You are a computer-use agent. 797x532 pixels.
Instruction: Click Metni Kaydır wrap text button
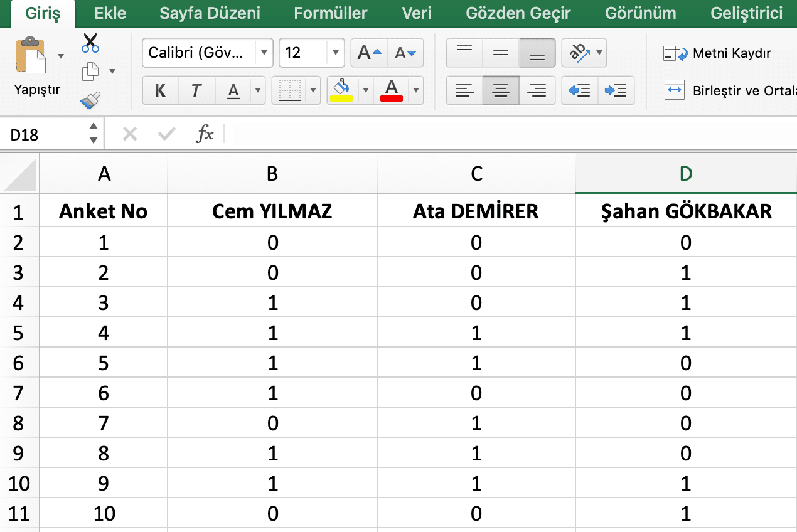point(717,54)
